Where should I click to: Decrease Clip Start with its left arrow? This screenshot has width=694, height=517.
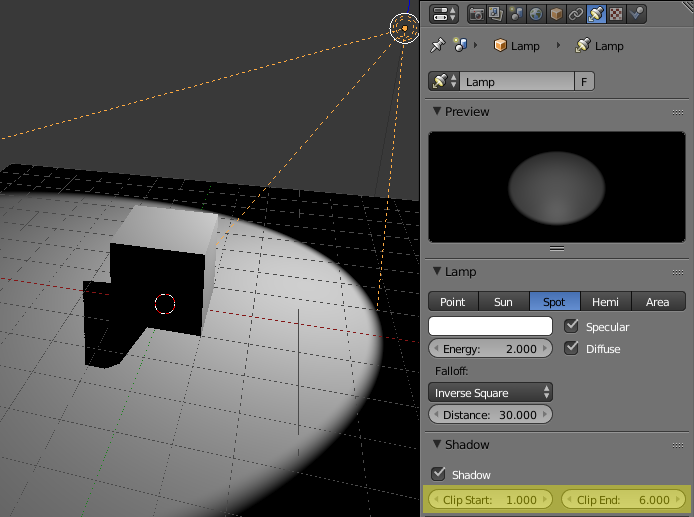436,499
